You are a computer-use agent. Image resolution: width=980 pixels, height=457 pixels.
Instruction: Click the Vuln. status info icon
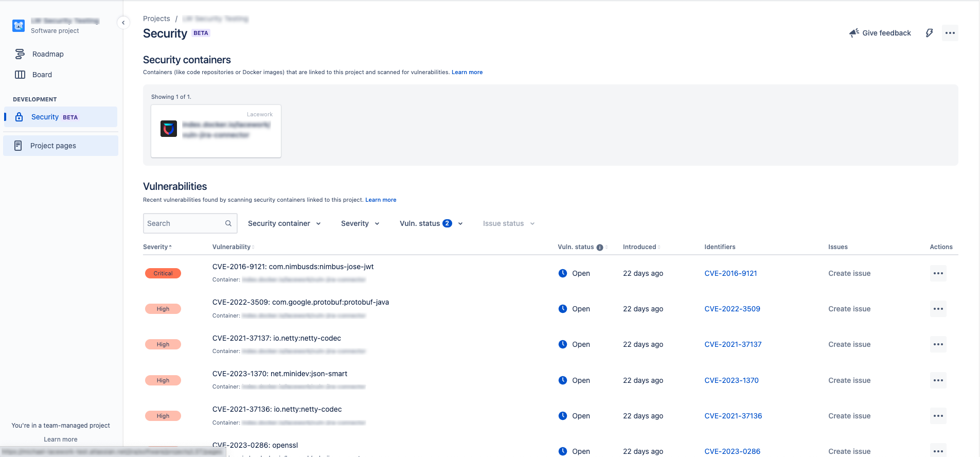pyautogui.click(x=600, y=248)
